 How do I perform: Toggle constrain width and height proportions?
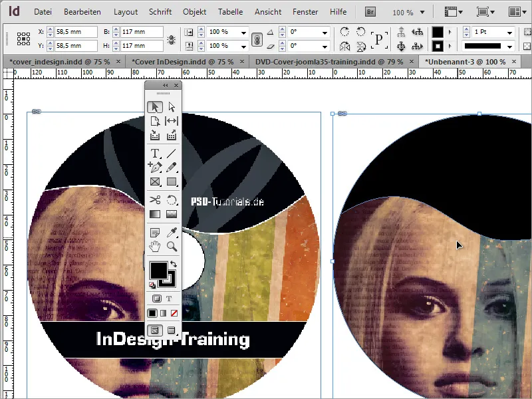[172, 39]
